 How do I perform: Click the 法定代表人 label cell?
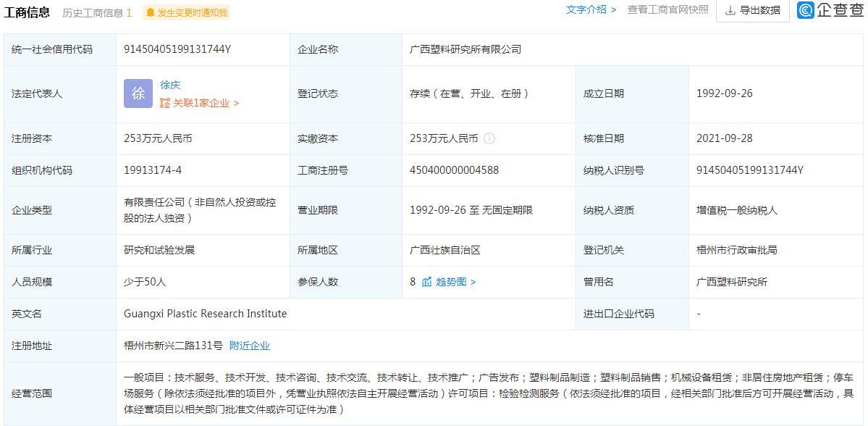[x=60, y=93]
